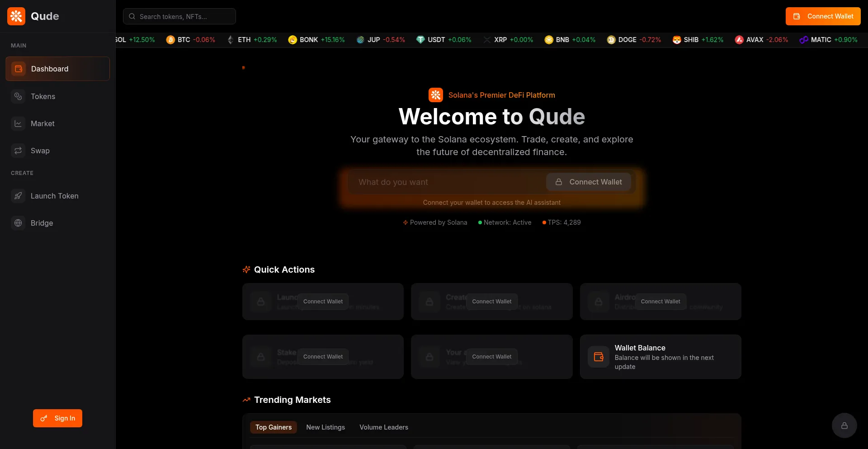Click the Market chart icon
Viewport: 868px width, 449px height.
[18, 123]
